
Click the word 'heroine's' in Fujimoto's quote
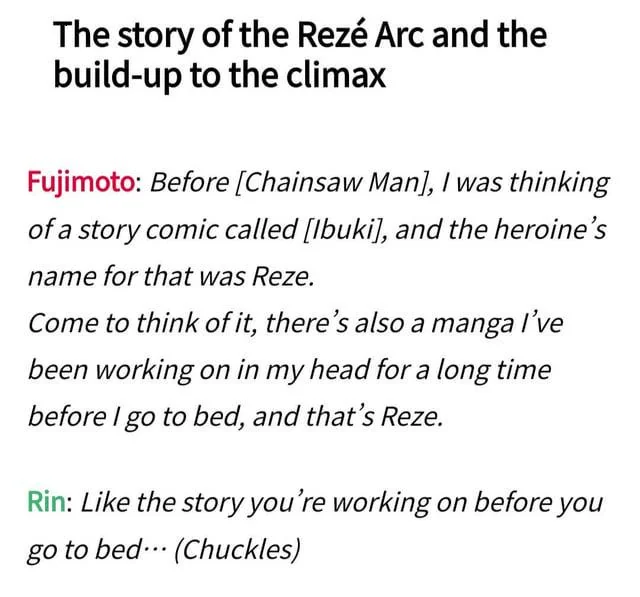point(550,230)
